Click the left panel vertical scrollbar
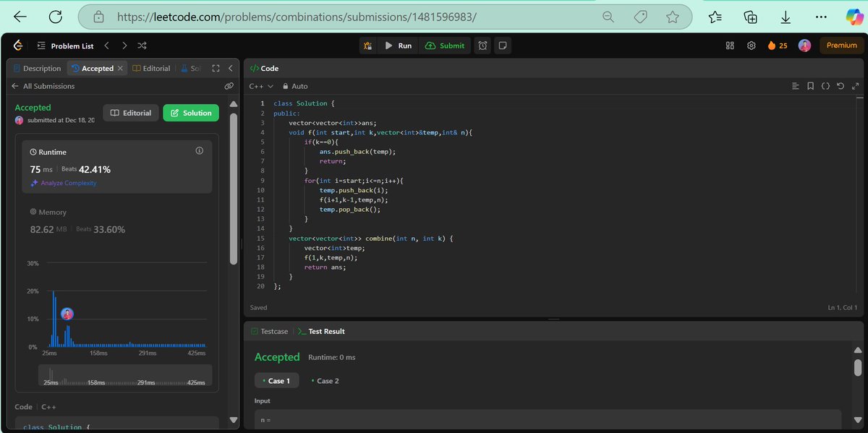Screen dimensions: 868x433 pos(233,188)
